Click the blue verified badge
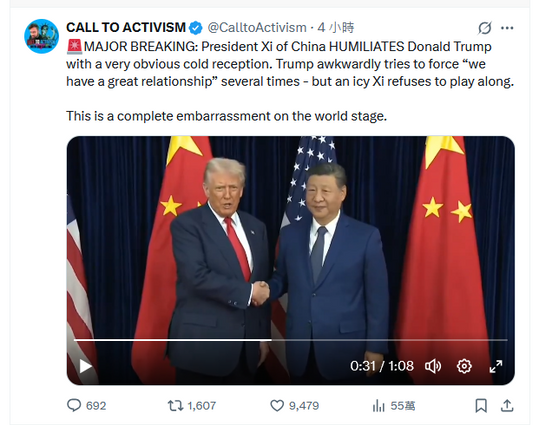539x425 pixels. pyautogui.click(x=196, y=28)
